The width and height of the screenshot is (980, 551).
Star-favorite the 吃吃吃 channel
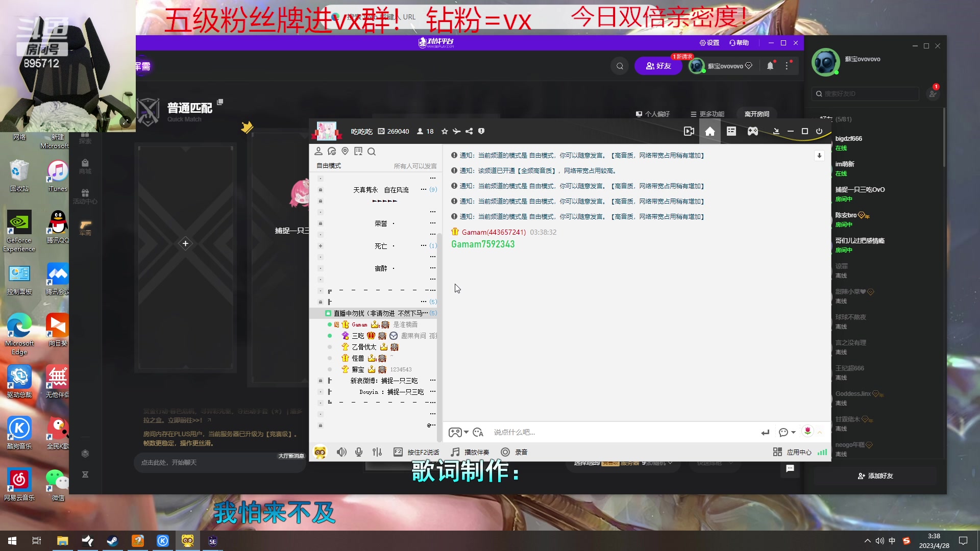point(444,131)
